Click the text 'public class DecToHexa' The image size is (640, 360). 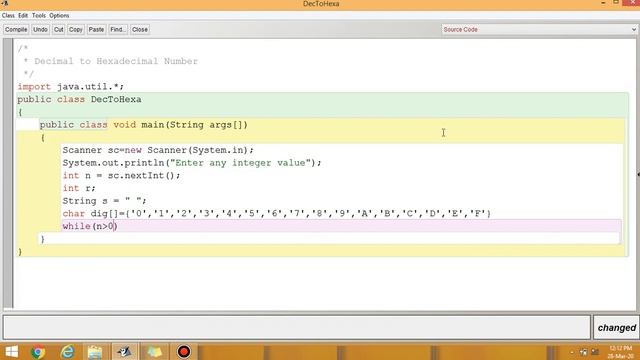click(79, 99)
